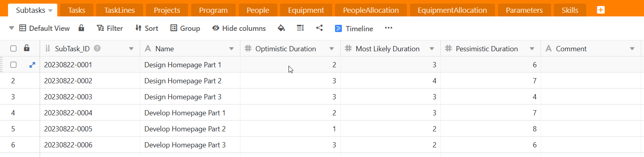This screenshot has height=157, width=644.
Task: Click the header lock icon
Action: (x=27, y=48)
